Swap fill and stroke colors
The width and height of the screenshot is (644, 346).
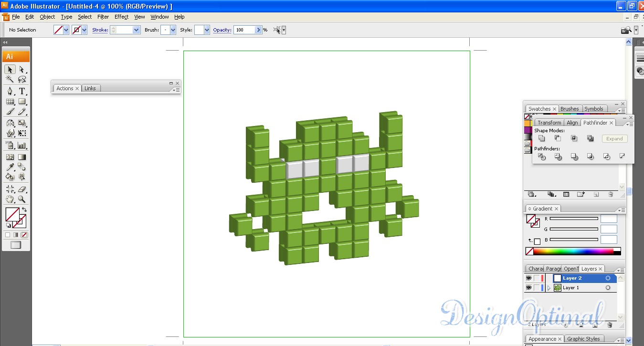coord(24,210)
